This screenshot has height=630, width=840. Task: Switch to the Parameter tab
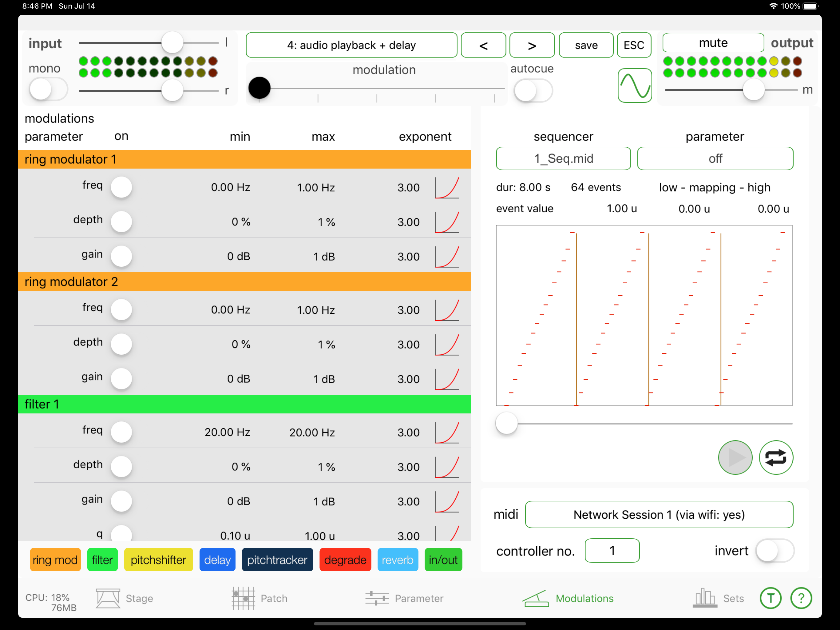[x=404, y=598]
